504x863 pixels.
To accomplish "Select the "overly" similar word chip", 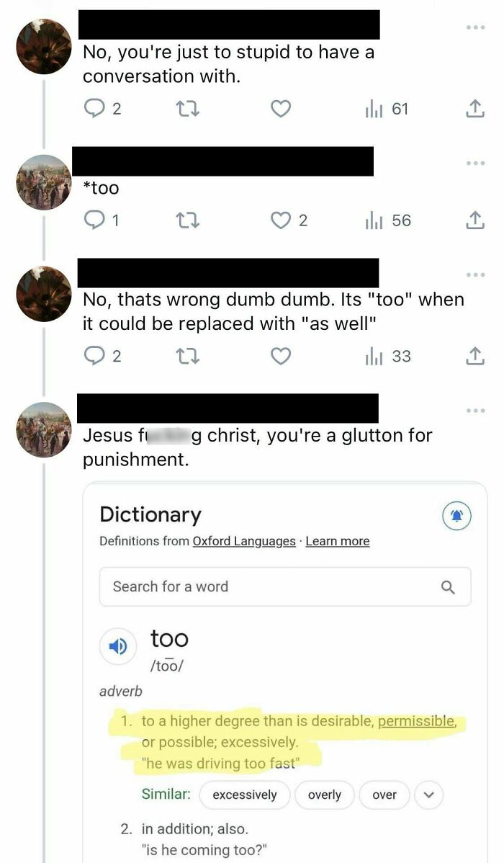I will click(x=325, y=795).
